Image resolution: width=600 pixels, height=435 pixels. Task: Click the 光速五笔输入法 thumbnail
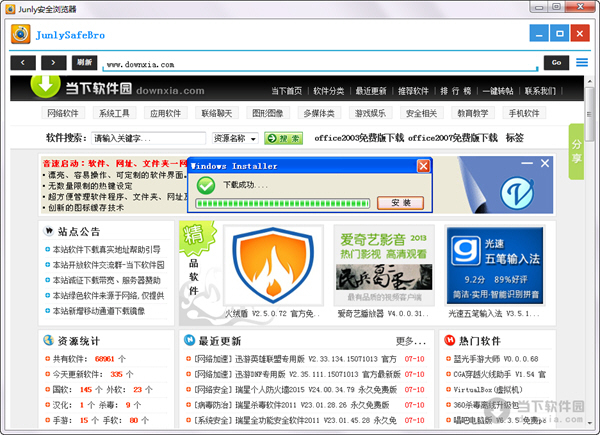[495, 266]
